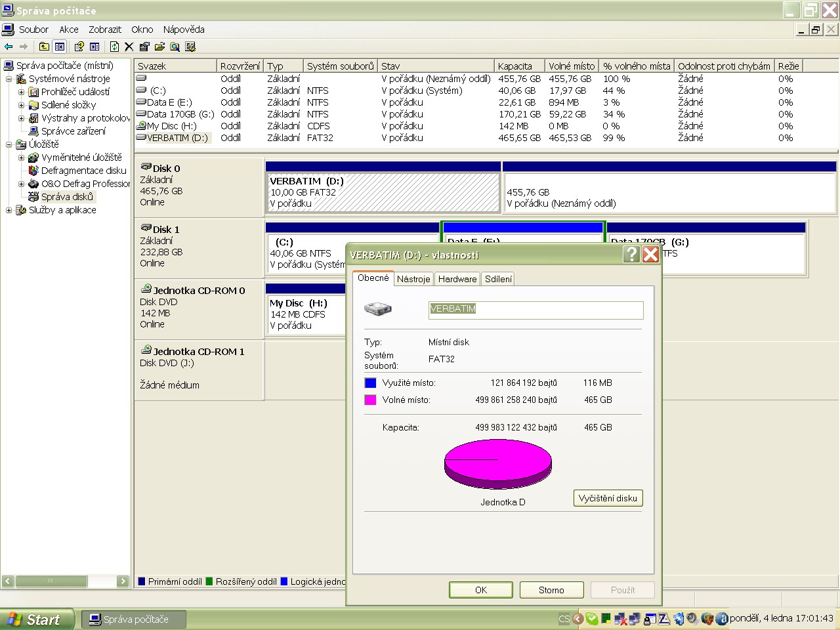Click the Vyčištění disku button

(x=608, y=498)
